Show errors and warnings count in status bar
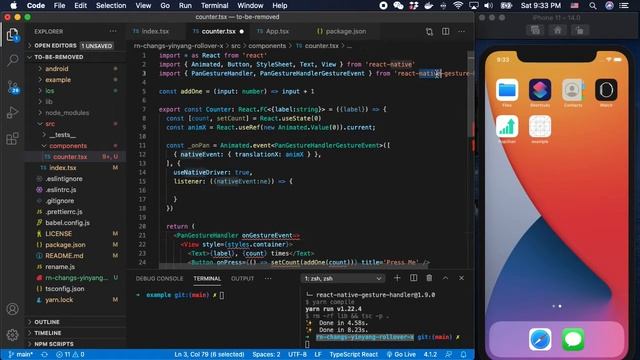 click(x=70, y=354)
